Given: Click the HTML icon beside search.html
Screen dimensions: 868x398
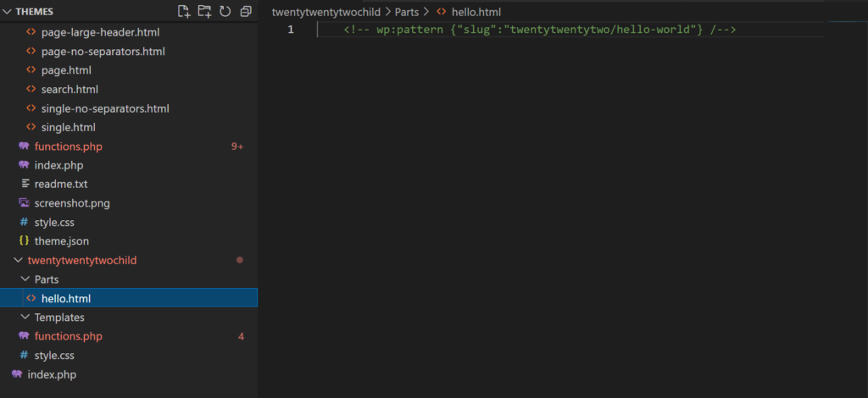Looking at the screenshot, I should coord(31,89).
